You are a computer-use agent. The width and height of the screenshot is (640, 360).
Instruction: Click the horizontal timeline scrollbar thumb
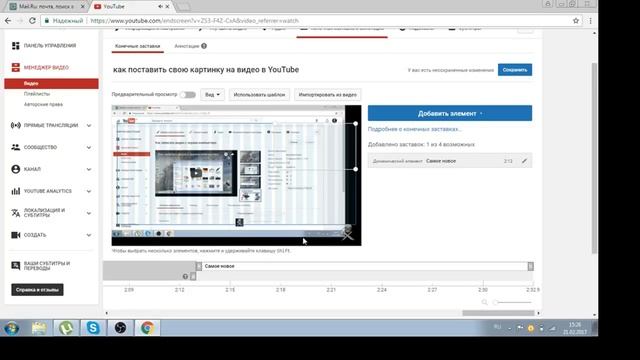coord(498,313)
